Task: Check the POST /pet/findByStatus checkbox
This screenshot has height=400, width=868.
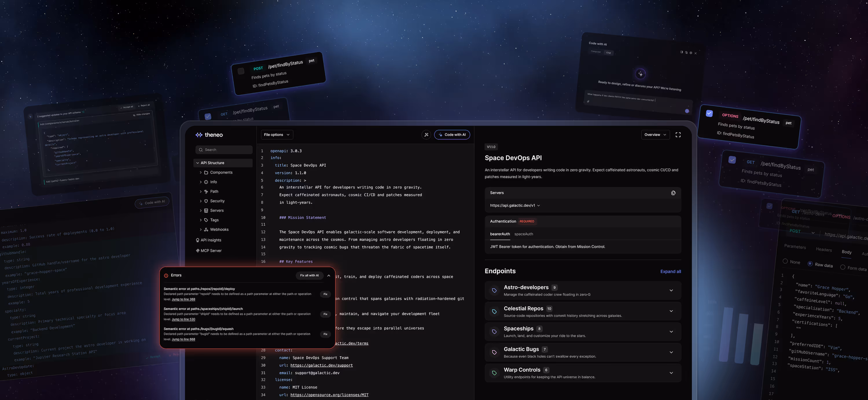Action: (241, 71)
